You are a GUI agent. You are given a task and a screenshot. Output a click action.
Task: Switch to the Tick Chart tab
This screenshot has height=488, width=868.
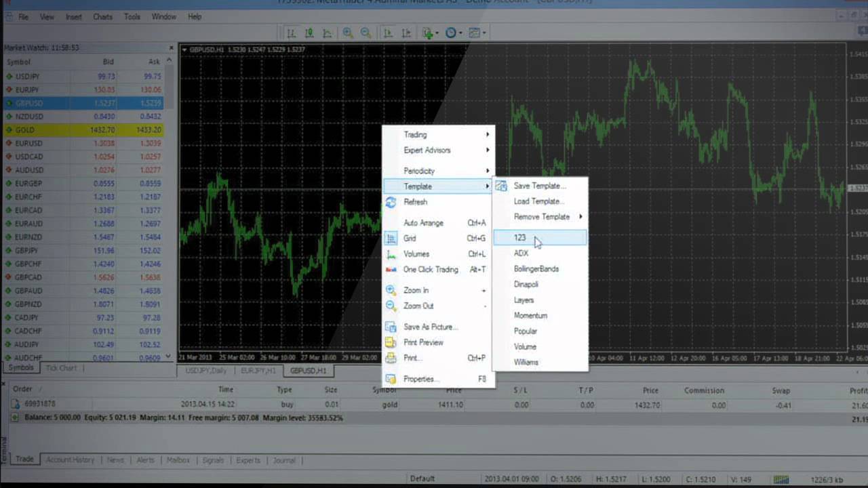click(61, 368)
